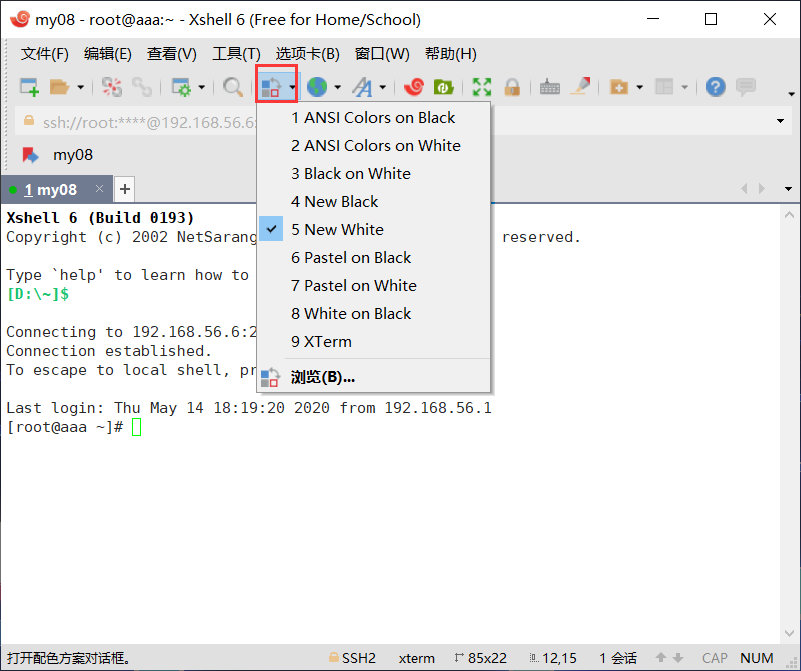Screen dimensions: 801x671
Task: Select 1 ANSI Colors on Black scheme
Action: tap(373, 118)
